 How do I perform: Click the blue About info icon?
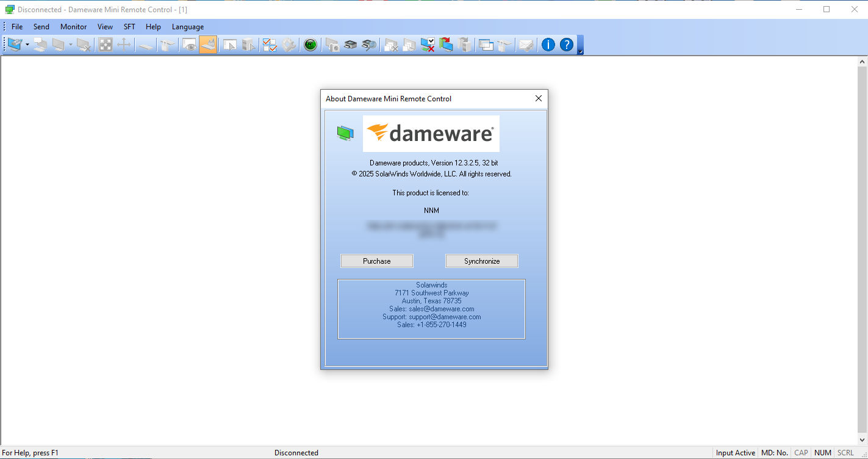click(548, 45)
